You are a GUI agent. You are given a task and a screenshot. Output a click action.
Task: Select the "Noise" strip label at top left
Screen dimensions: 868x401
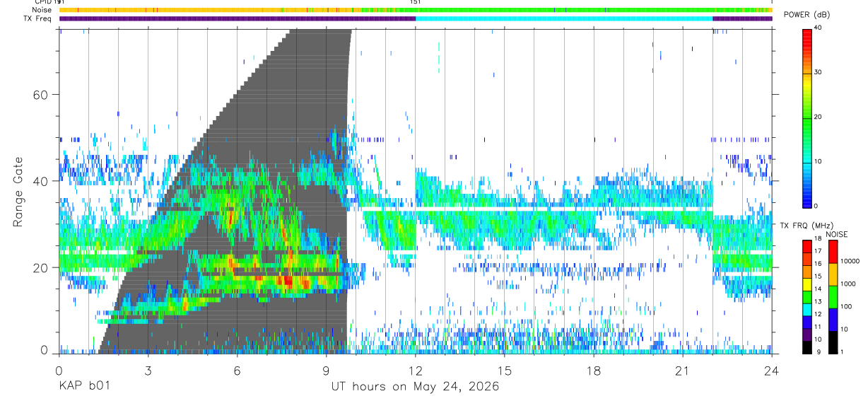pyautogui.click(x=42, y=10)
